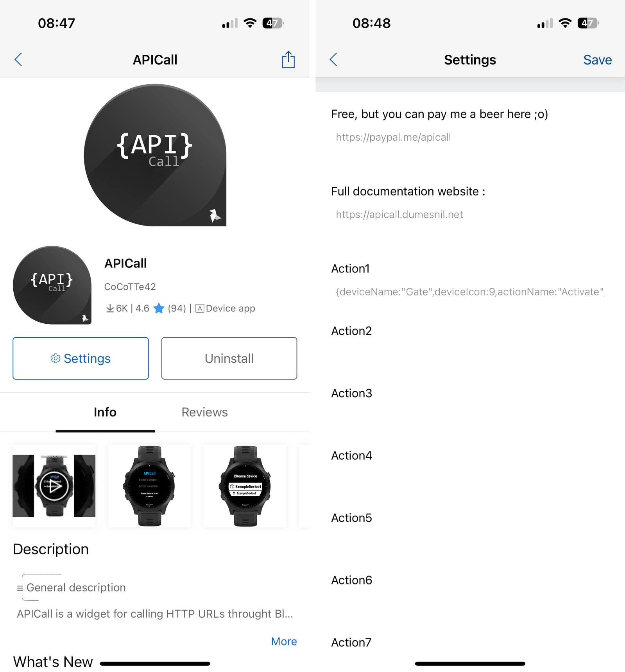
Task: Tap the small APICall app icon
Action: point(52,285)
